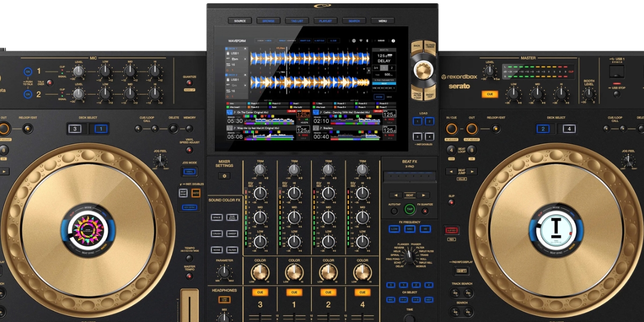Tap the Mixer Settings gear icon

coord(225,176)
